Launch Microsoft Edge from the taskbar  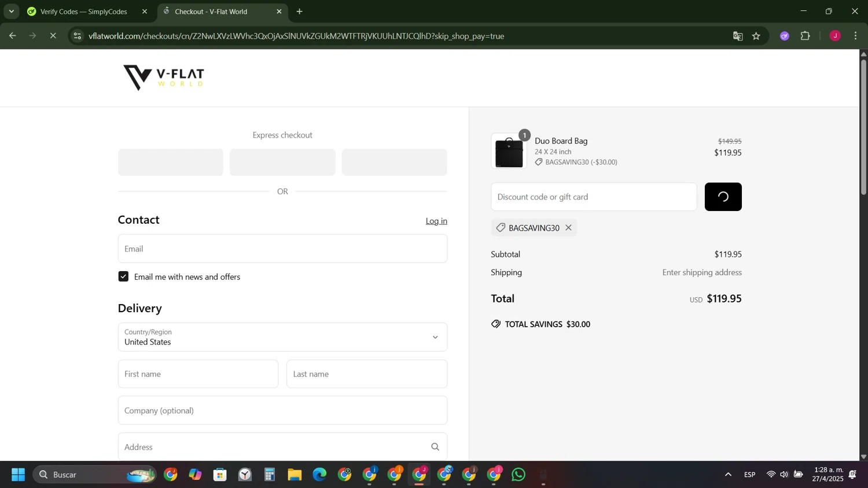pos(319,475)
